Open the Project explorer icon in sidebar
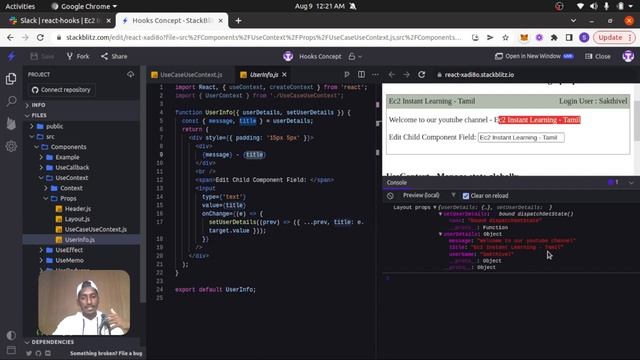Image resolution: width=640 pixels, height=360 pixels. [11, 78]
